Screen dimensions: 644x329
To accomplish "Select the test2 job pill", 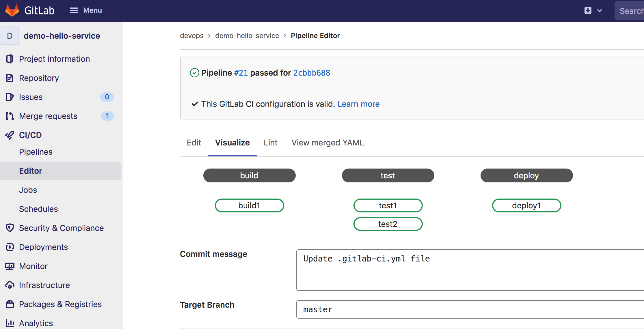I will pos(388,224).
